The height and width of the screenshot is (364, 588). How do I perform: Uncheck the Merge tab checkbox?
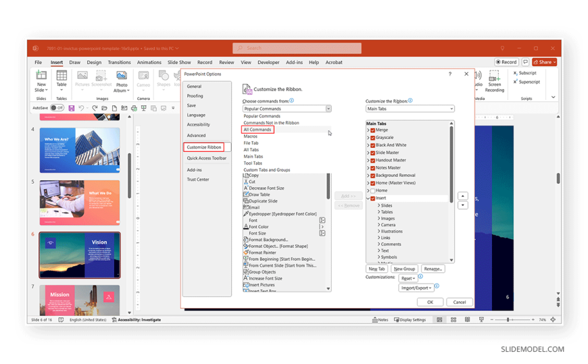373,130
